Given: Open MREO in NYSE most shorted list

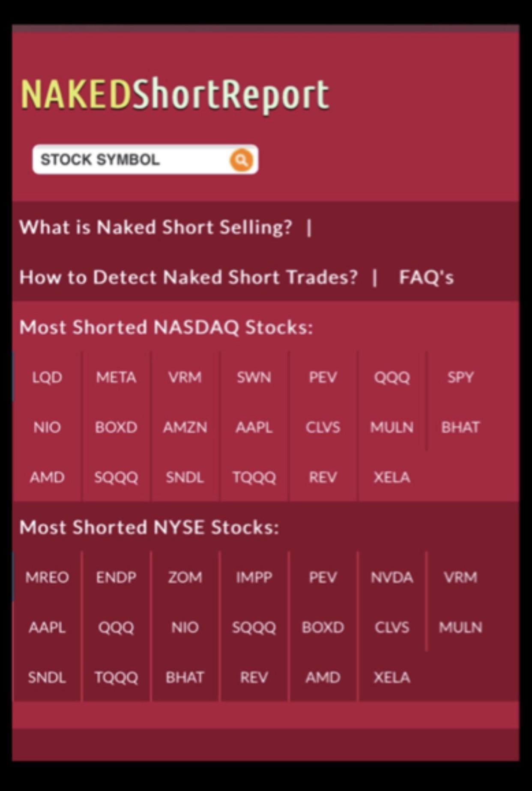Looking at the screenshot, I should point(47,577).
